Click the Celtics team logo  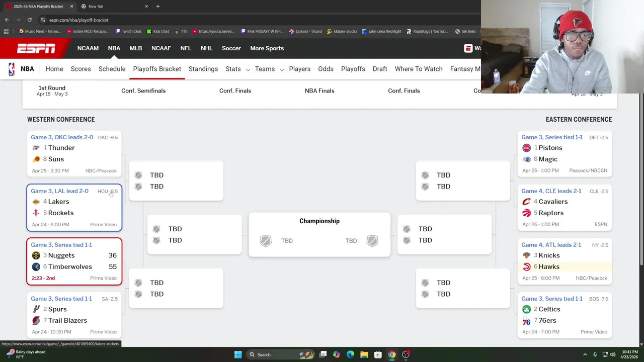tap(526, 309)
